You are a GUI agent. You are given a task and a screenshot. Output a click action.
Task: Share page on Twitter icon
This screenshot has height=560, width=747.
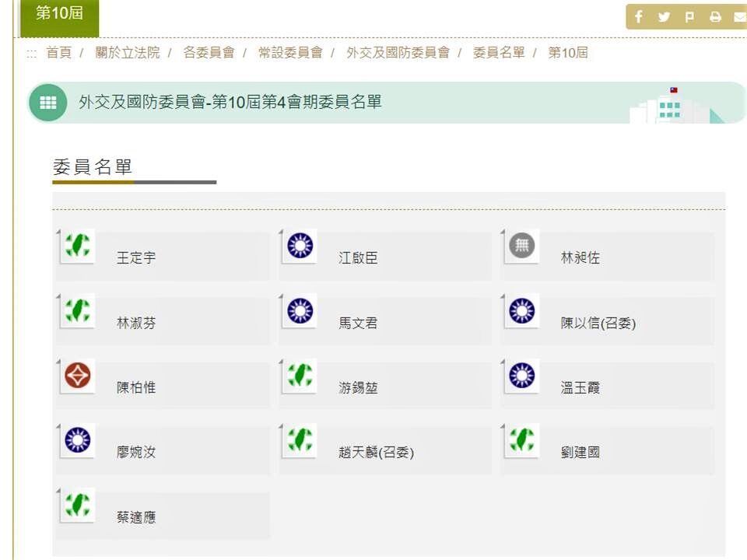coord(664,17)
